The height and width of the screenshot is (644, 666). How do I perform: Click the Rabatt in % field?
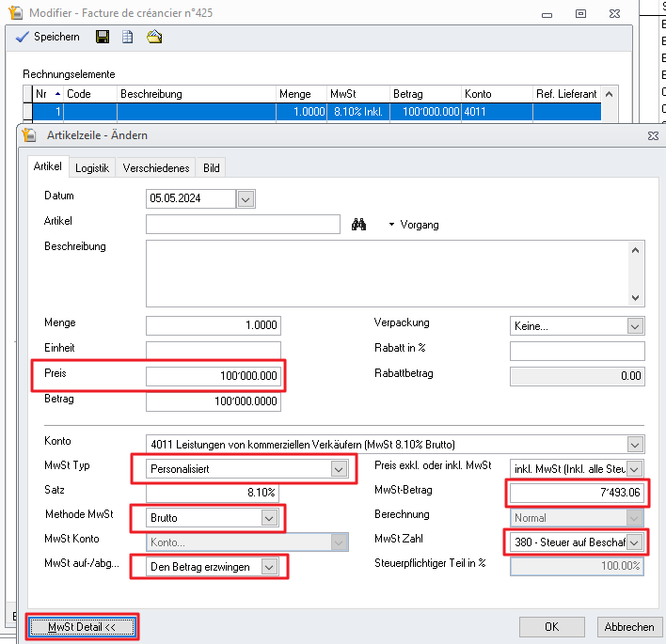(x=578, y=351)
